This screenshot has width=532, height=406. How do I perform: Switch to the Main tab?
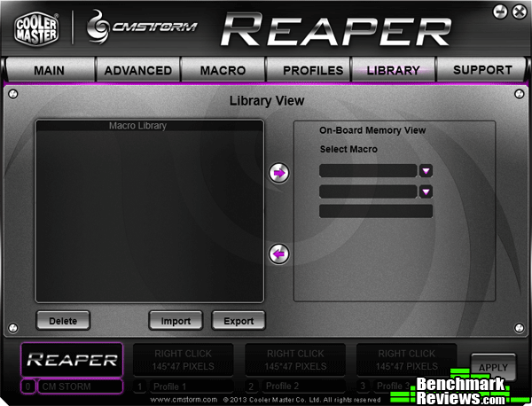click(49, 70)
